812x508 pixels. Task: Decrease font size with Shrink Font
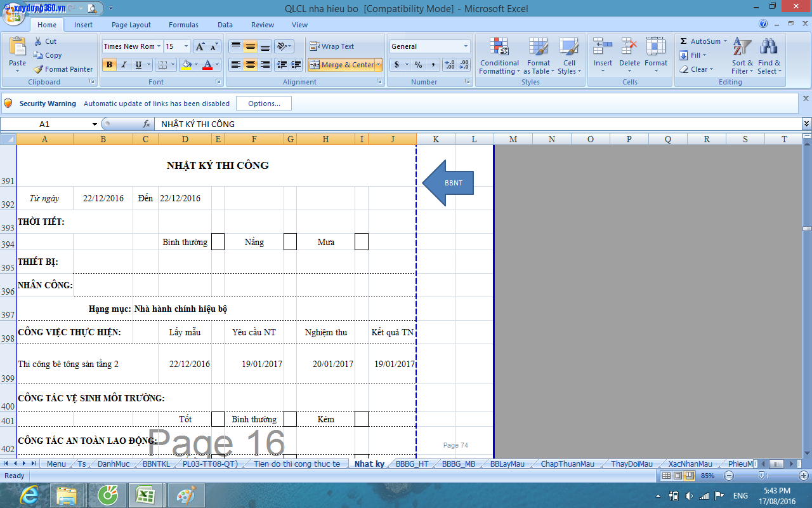214,46
